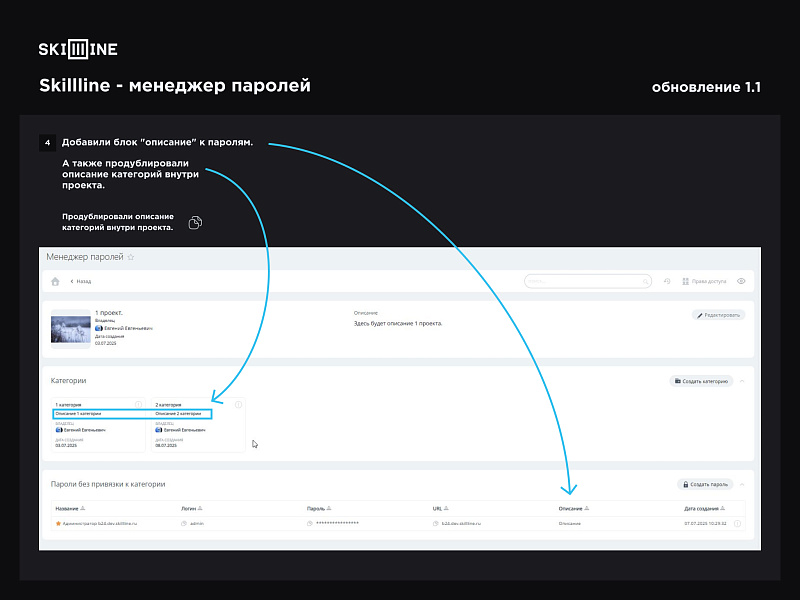The image size is (800, 600).
Task: Click the logout-style icon left of Права доступа
Action: (x=668, y=281)
